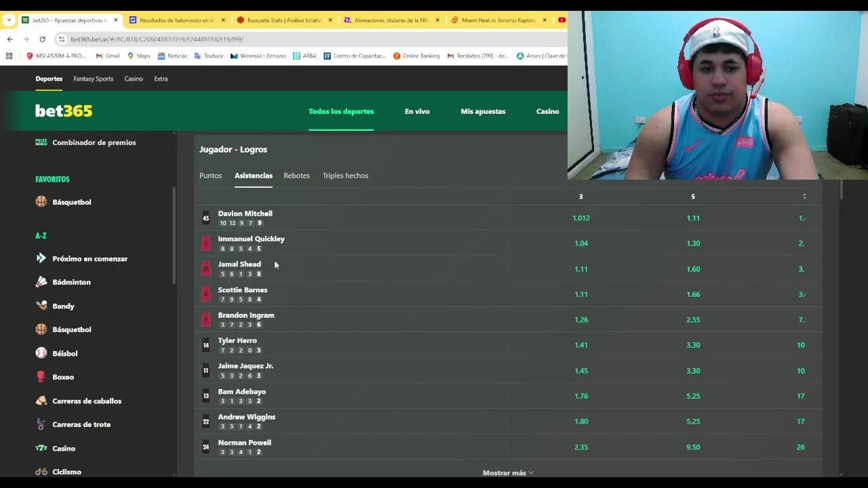
Task: Open the browser tab search dropdown
Action: [x=9, y=20]
